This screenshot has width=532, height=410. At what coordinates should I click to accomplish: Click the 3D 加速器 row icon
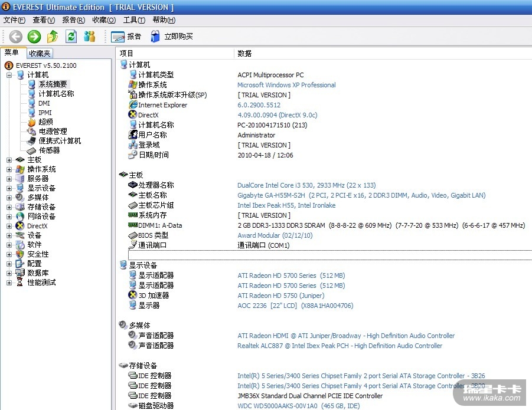point(133,295)
